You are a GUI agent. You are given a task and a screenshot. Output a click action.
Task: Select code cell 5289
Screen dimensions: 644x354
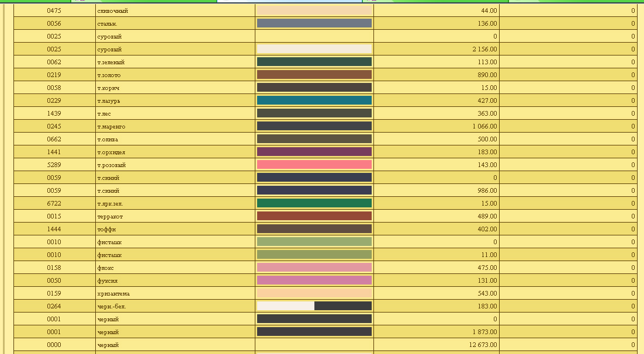pyautogui.click(x=54, y=165)
